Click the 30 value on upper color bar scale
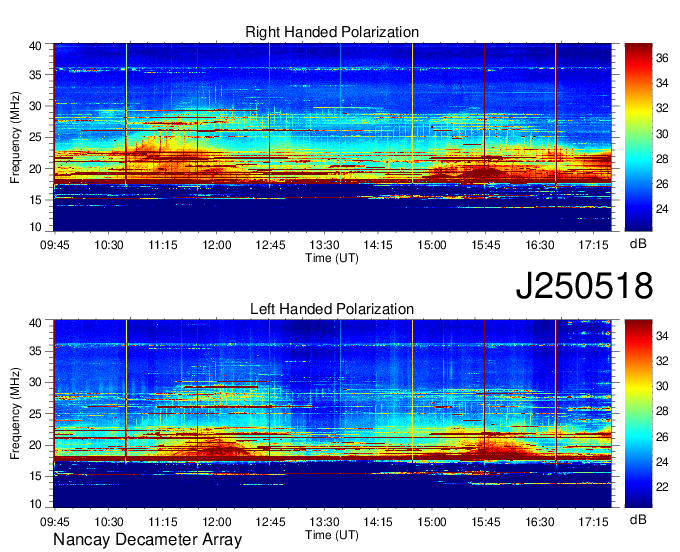The image size is (680, 552). coord(662,134)
